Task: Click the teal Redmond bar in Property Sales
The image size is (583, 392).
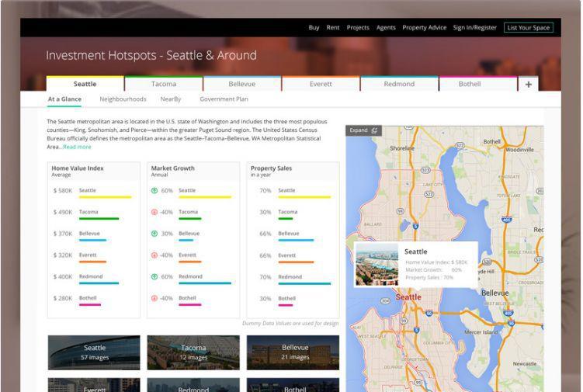Action: (x=304, y=283)
